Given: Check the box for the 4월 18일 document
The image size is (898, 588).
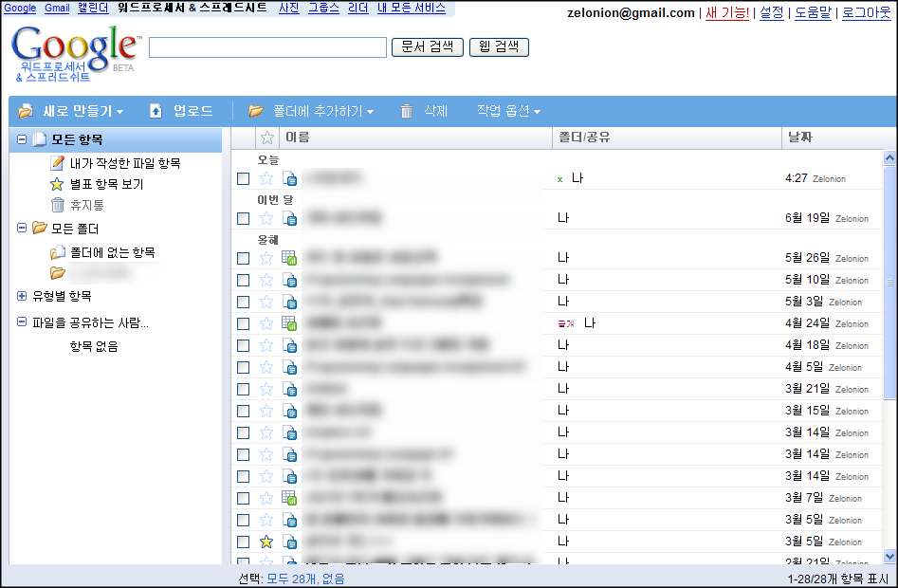Looking at the screenshot, I should point(244,345).
